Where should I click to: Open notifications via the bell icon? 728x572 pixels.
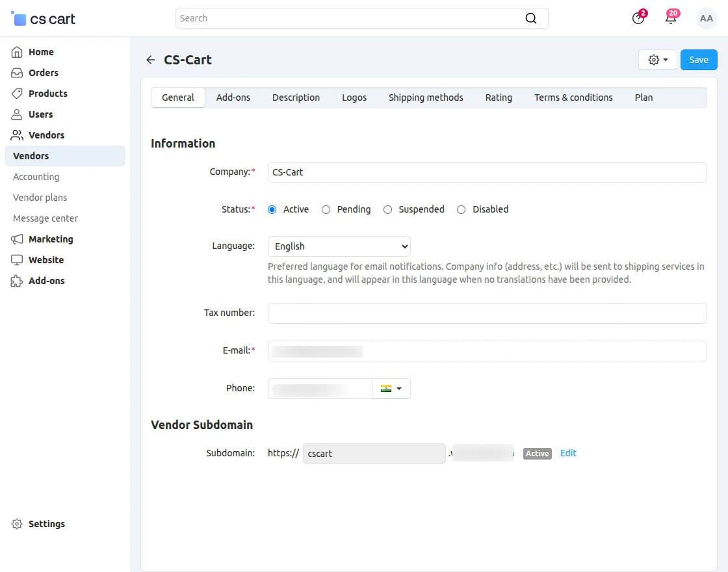pyautogui.click(x=671, y=18)
